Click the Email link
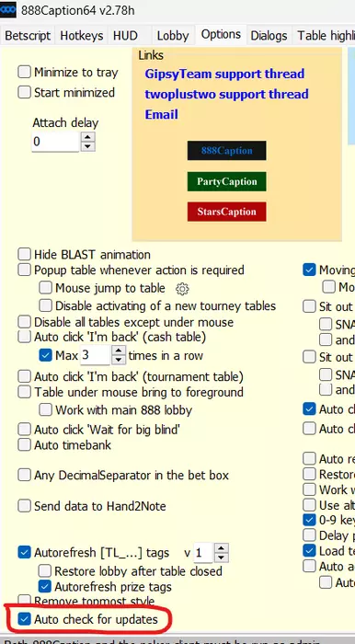 [161, 114]
